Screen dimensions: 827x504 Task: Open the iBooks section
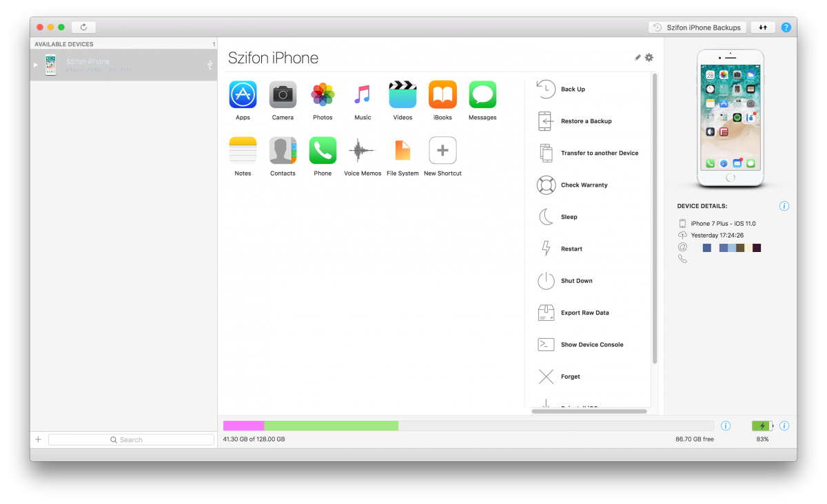point(442,95)
